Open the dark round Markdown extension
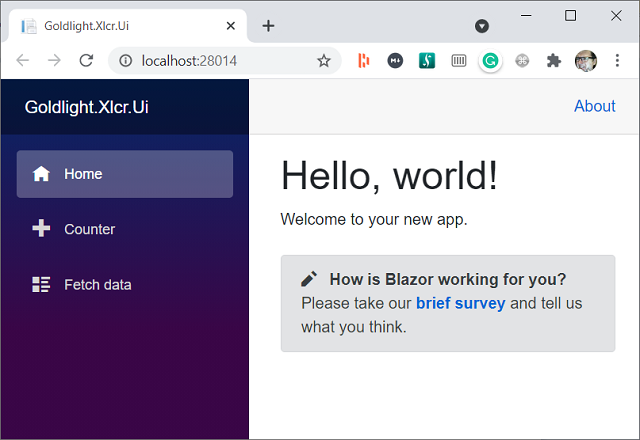The height and width of the screenshot is (440, 640). click(x=395, y=61)
